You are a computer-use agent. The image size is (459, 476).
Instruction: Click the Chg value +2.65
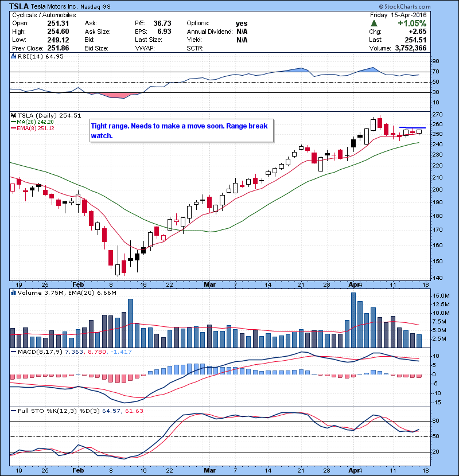(x=418, y=32)
